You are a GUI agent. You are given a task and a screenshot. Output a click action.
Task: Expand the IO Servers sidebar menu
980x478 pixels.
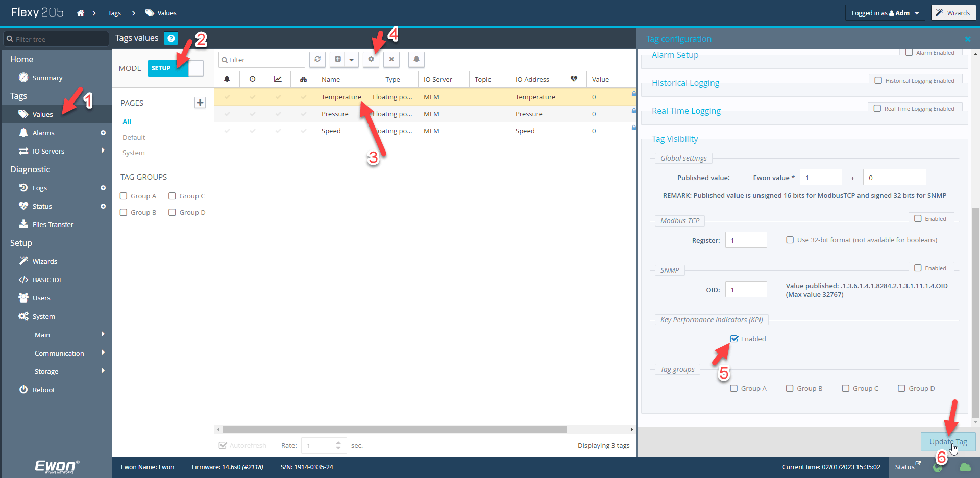103,150
